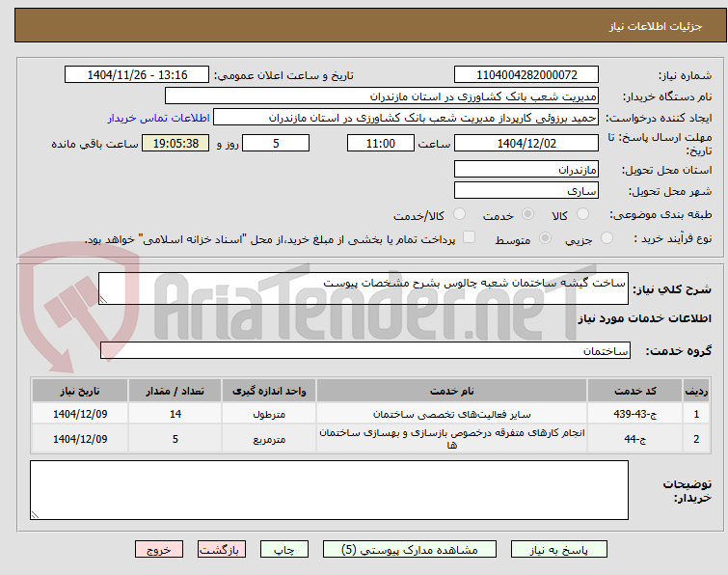Click the quantity cell in the ج-44 row
Screen dimensions: 728x575
pyautogui.click(x=175, y=438)
